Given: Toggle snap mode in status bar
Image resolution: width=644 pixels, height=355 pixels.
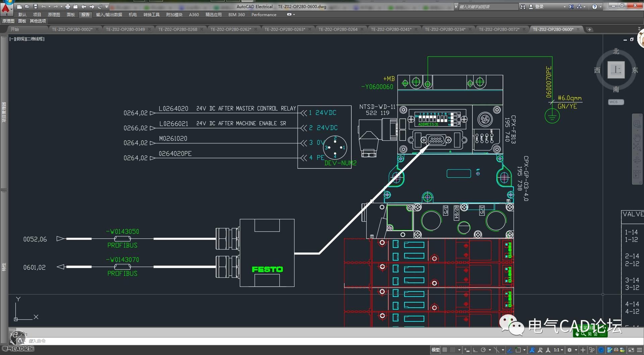Looking at the screenshot, I should tap(452, 350).
